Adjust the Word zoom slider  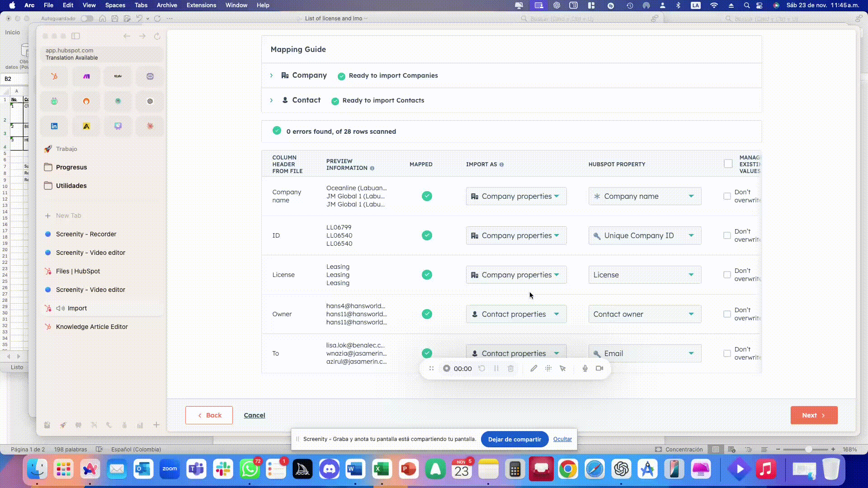[808, 449]
